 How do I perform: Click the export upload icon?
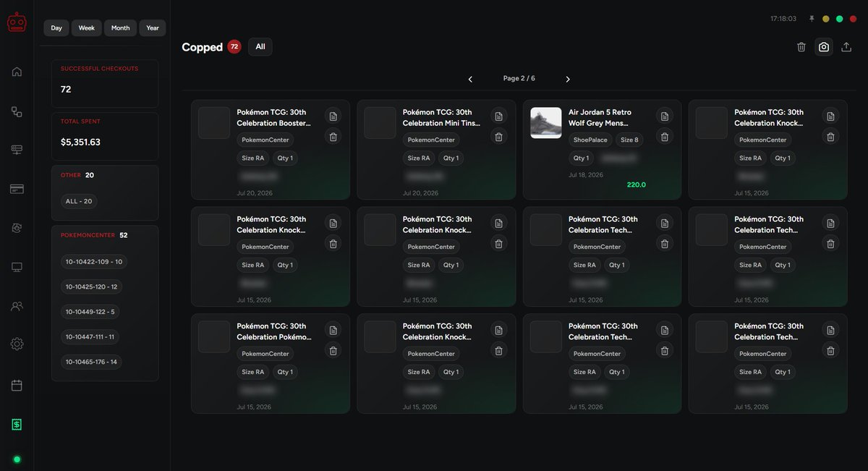[846, 47]
